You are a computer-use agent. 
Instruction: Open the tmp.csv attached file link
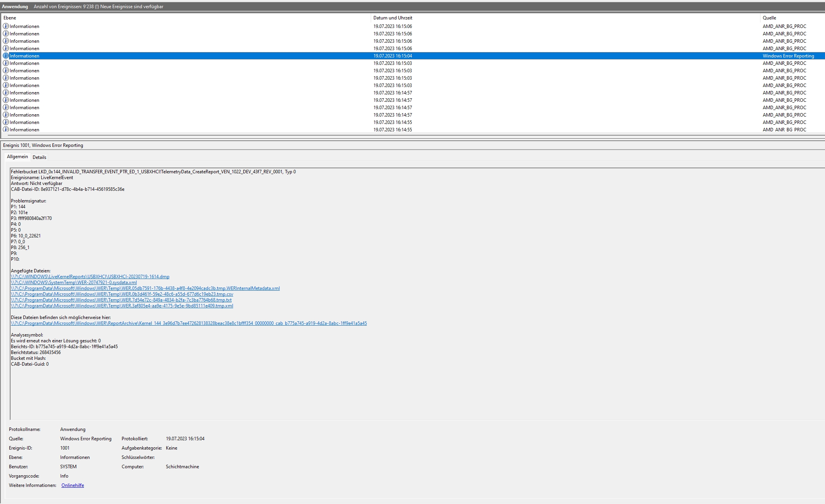pos(122,294)
